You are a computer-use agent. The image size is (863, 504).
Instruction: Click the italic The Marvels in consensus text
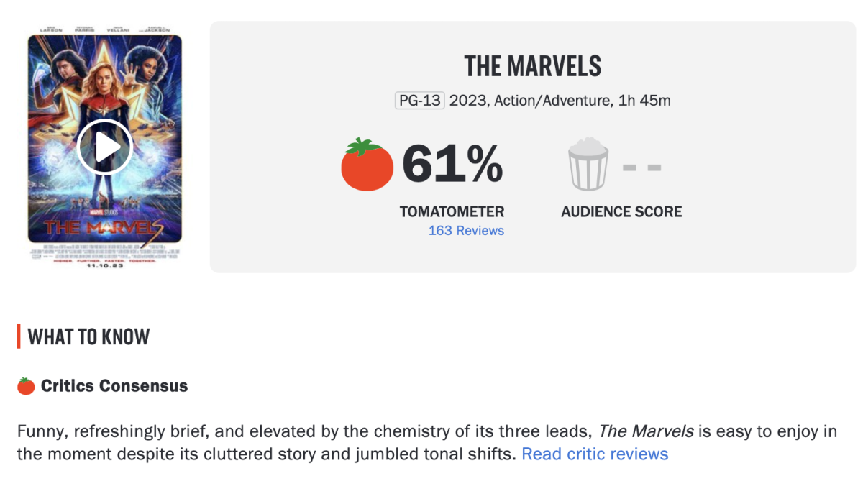646,431
